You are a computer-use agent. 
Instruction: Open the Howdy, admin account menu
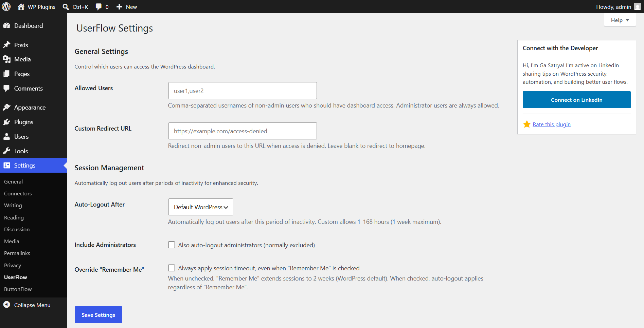coord(618,7)
